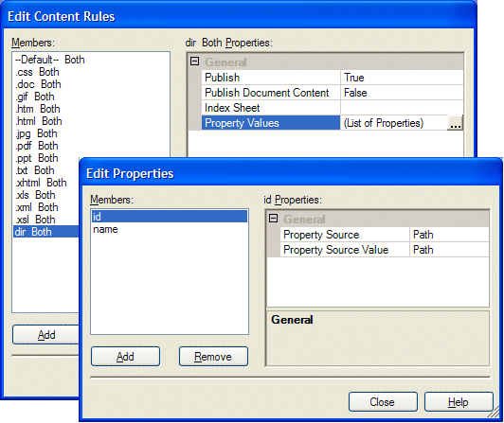The width and height of the screenshot is (504, 423).
Task: Choose Property Source value Path
Action: pyautogui.click(x=449, y=235)
